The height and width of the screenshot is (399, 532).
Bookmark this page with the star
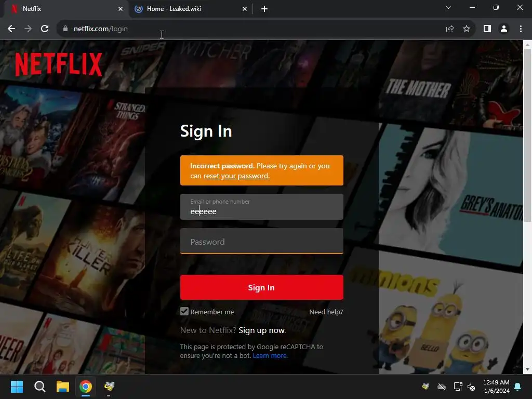467,29
